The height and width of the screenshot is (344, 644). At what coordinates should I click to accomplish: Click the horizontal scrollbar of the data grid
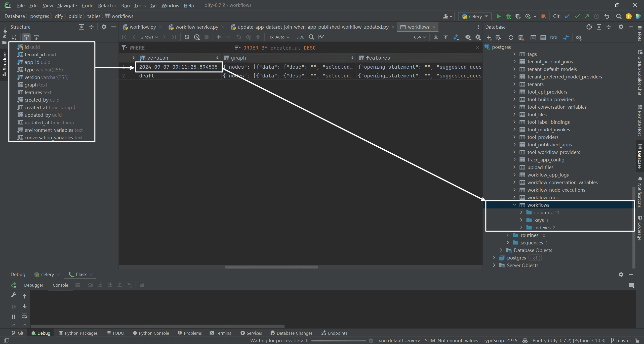pyautogui.click(x=271, y=267)
